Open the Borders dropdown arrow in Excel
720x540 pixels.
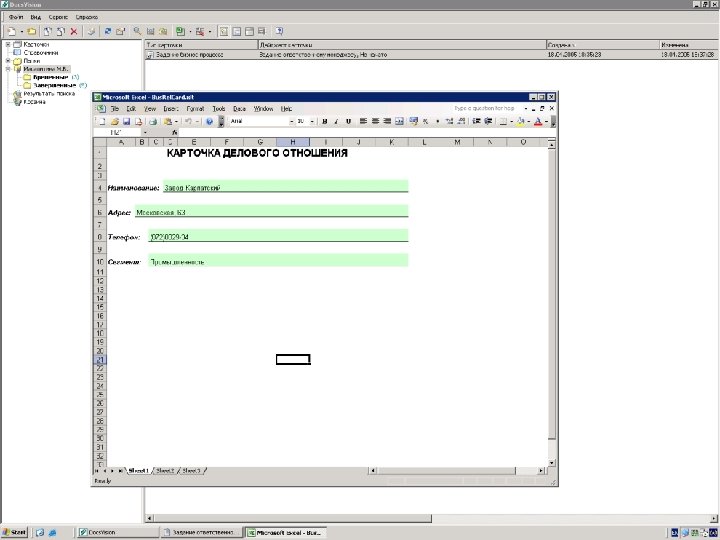pos(512,121)
